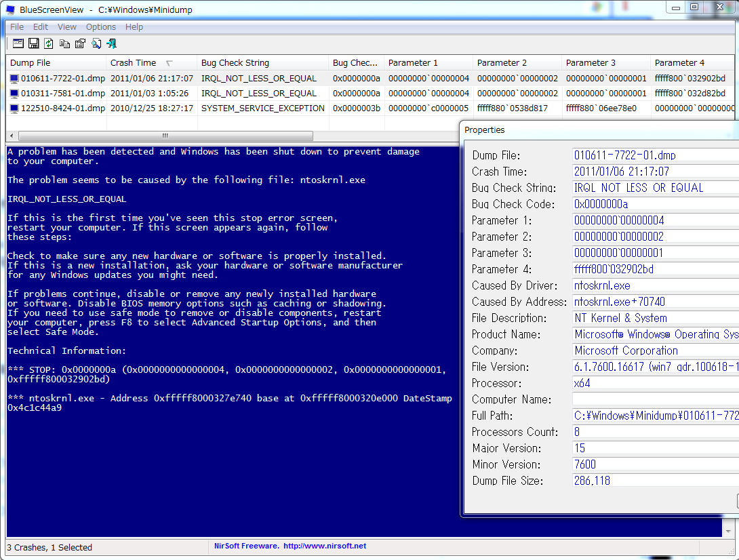The height and width of the screenshot is (560, 739).
Task: Sort by the Crash Time column header
Action: coord(151,62)
